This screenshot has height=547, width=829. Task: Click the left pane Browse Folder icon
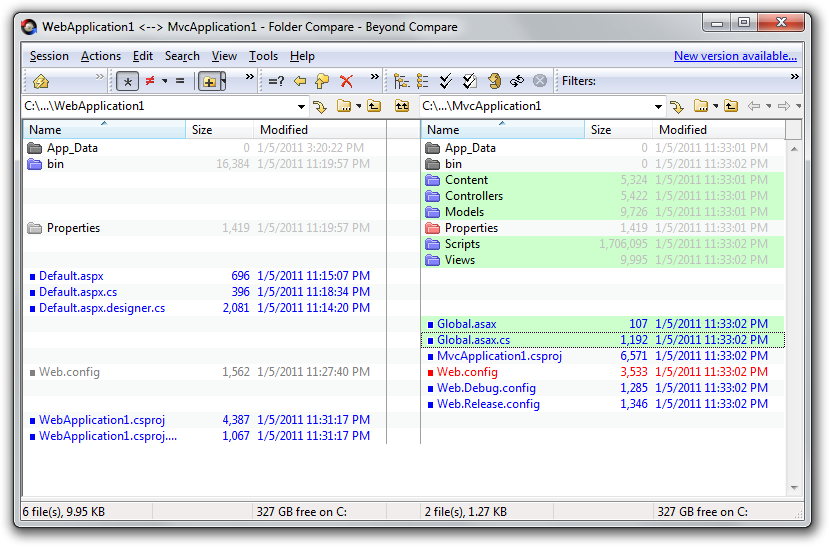coord(344,106)
